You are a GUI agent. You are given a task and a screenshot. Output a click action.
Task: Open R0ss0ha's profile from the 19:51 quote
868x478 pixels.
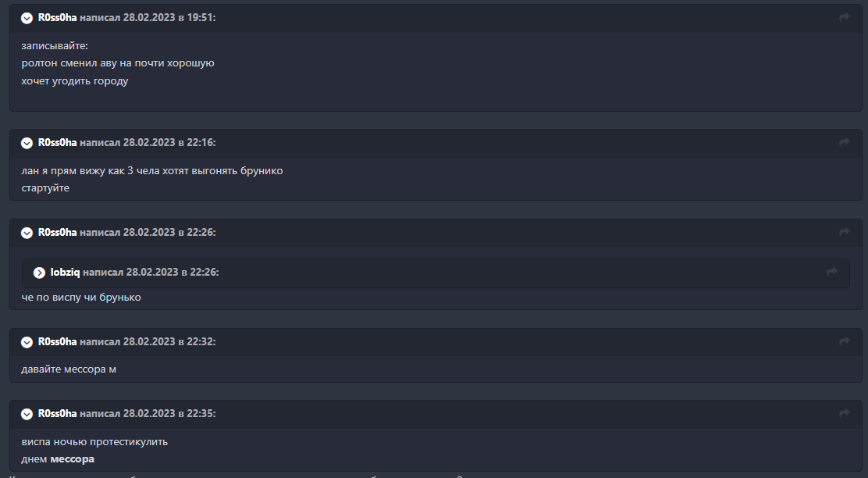coord(57,17)
